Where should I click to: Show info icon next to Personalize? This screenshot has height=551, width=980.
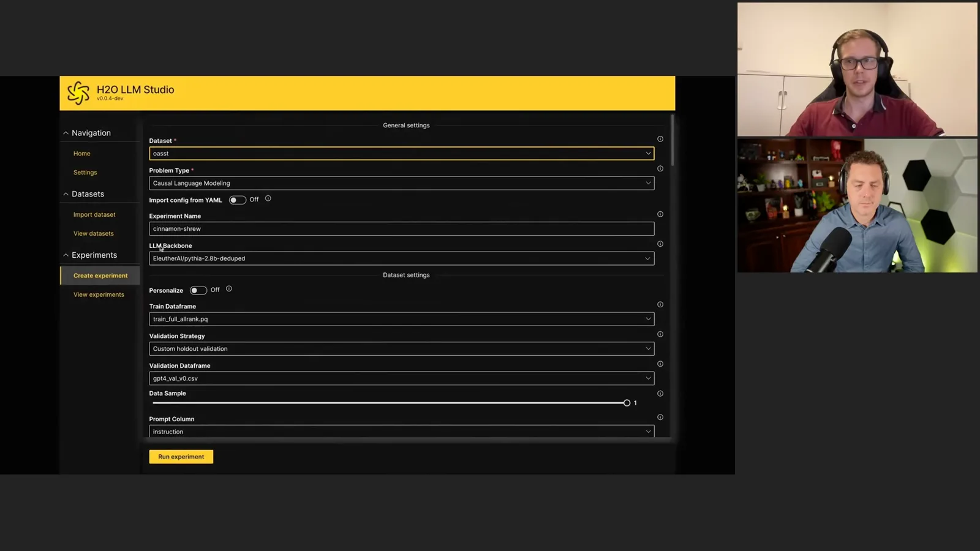(x=229, y=289)
